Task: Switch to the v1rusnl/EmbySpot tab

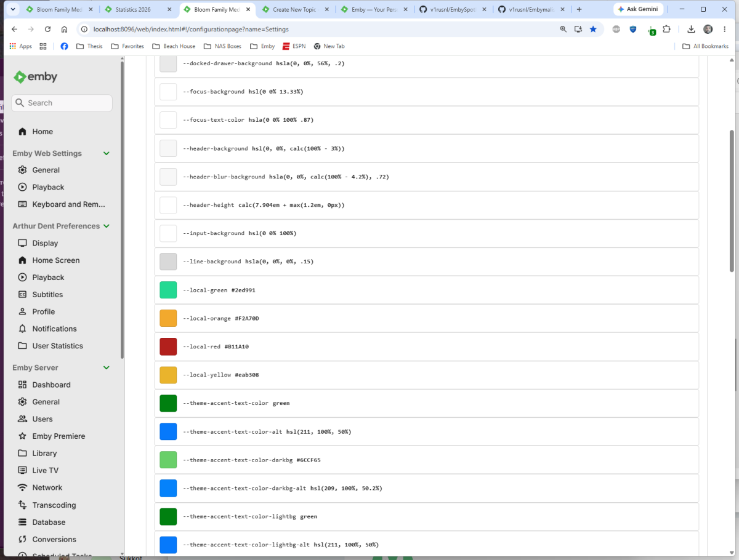Action: point(453,9)
